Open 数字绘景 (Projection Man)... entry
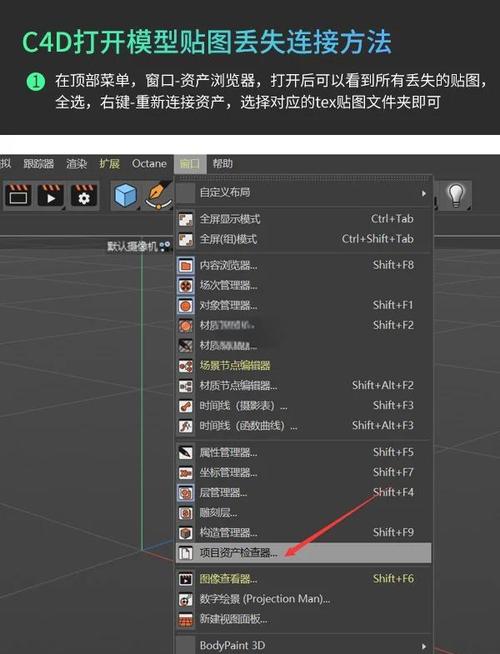 303,599
